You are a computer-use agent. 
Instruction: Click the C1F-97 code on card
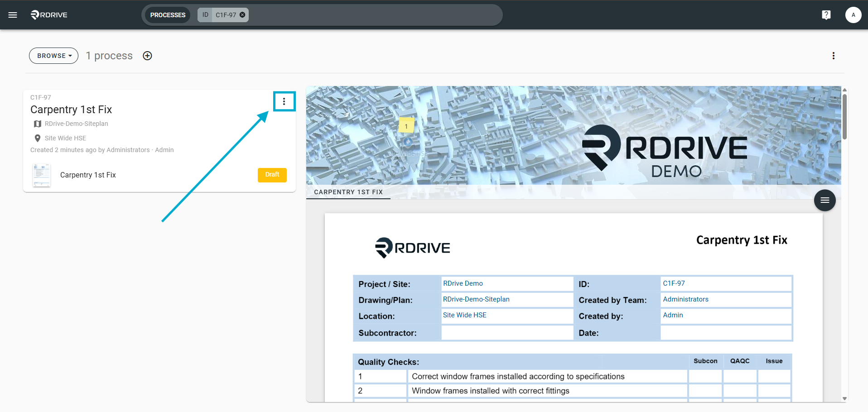[41, 97]
